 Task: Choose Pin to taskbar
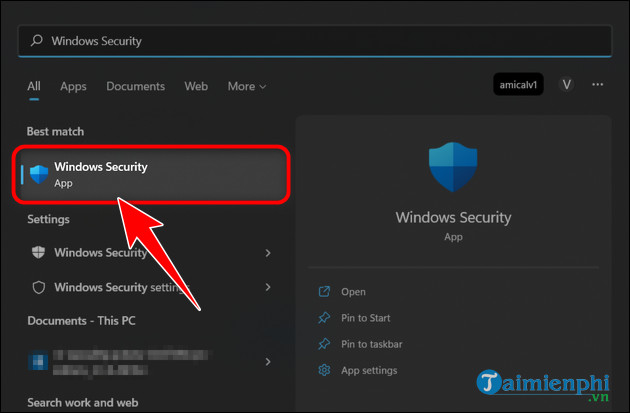pos(372,344)
